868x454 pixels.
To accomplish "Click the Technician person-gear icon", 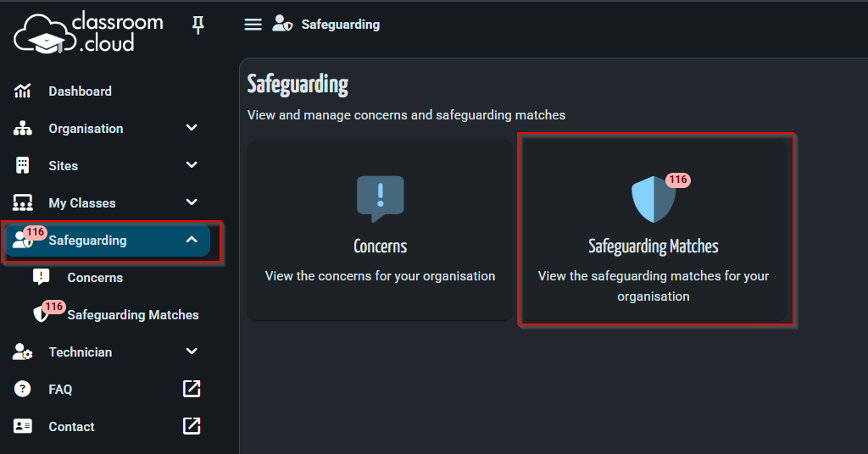I will pyautogui.click(x=22, y=352).
